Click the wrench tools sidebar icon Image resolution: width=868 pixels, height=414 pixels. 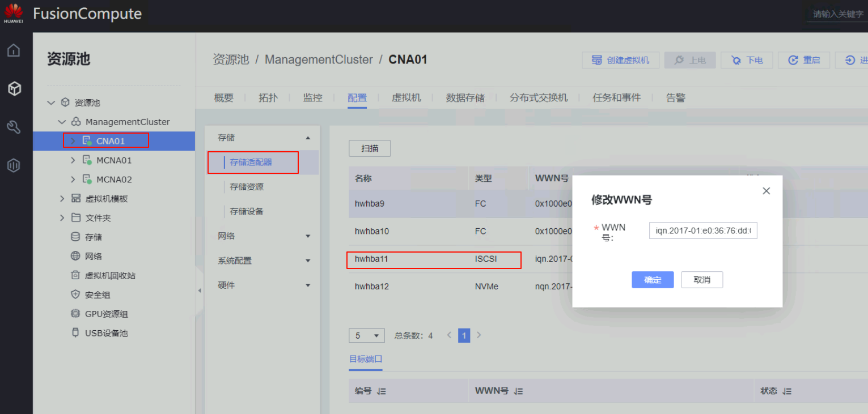point(14,127)
